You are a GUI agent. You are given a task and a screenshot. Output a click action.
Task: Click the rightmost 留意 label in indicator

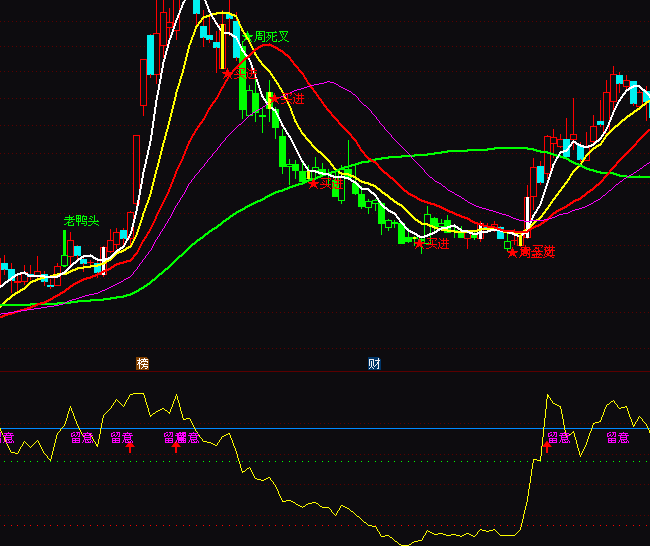coord(618,437)
